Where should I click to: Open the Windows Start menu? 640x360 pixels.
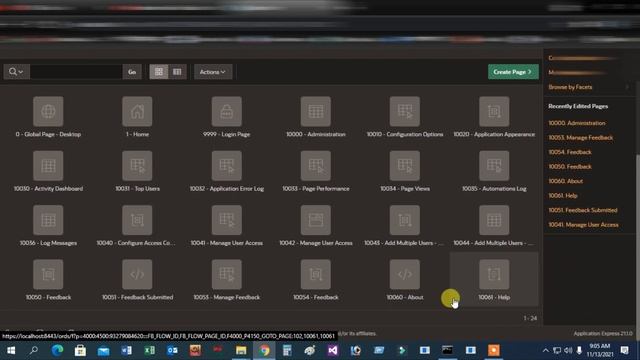(11, 350)
